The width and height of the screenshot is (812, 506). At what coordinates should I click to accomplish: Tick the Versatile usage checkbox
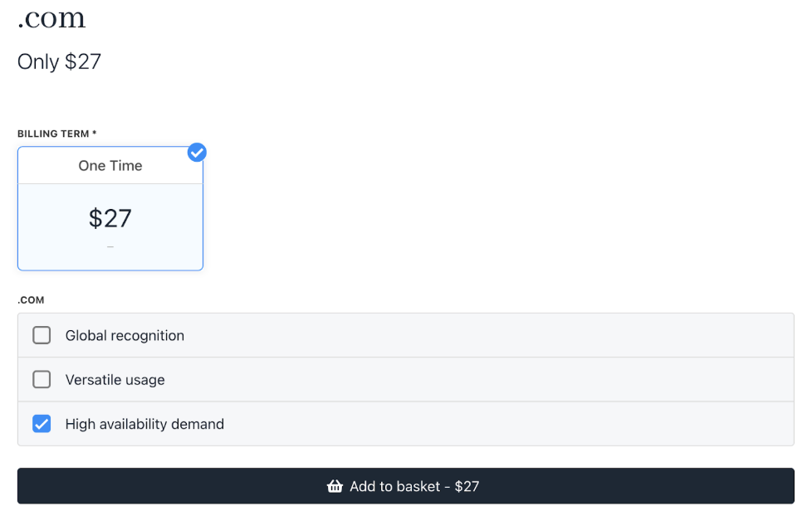(x=42, y=379)
